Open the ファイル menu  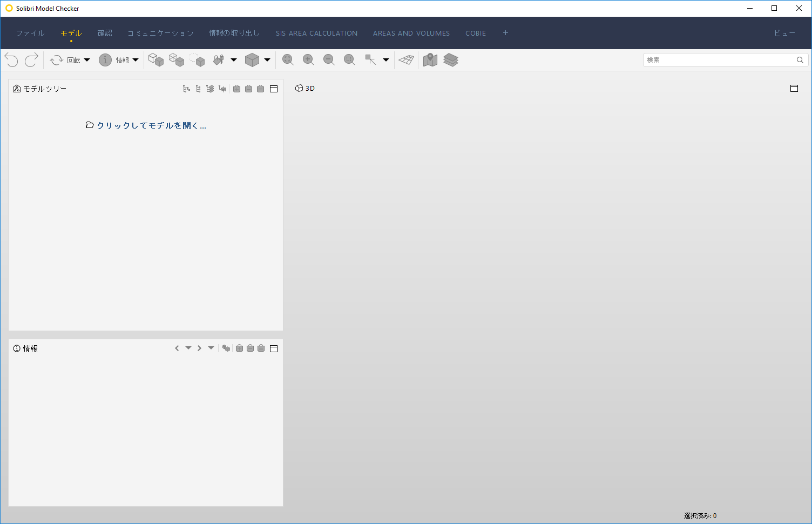coord(30,33)
